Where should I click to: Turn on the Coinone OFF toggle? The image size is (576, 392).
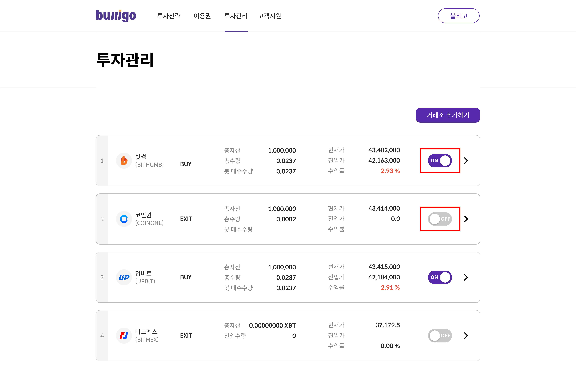pyautogui.click(x=440, y=219)
